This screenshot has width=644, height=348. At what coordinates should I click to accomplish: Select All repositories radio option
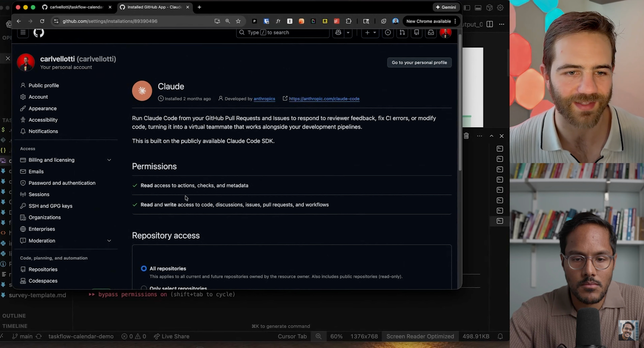144,269
